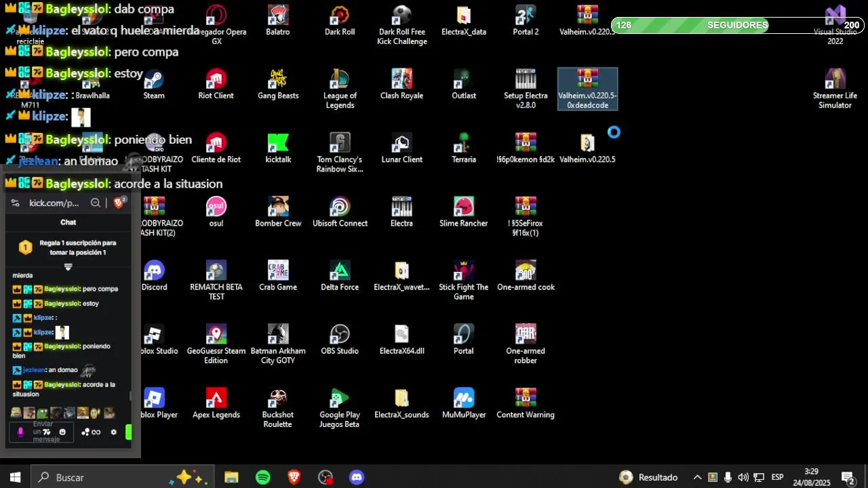868x488 pixels.
Task: Select the Content Warning archive
Action: (x=526, y=403)
